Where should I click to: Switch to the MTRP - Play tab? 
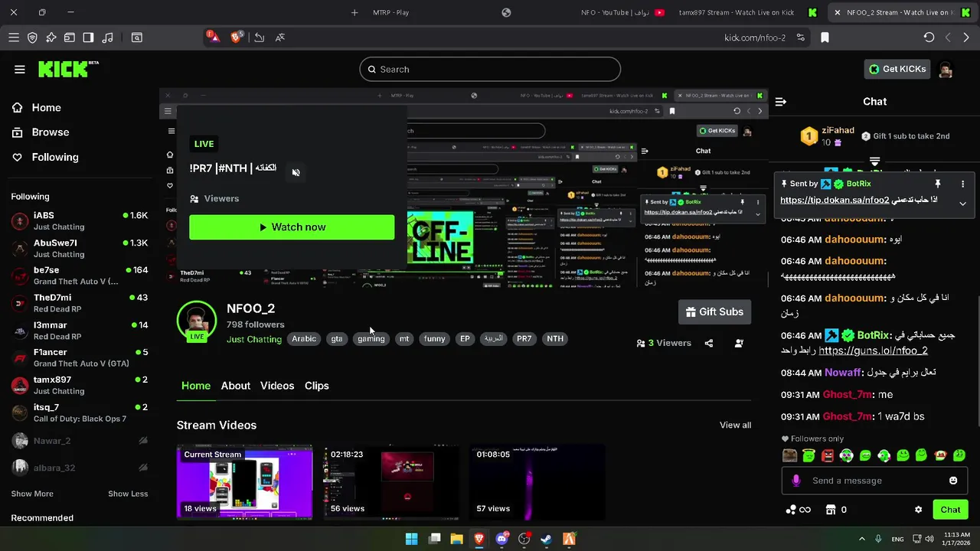[x=390, y=12]
